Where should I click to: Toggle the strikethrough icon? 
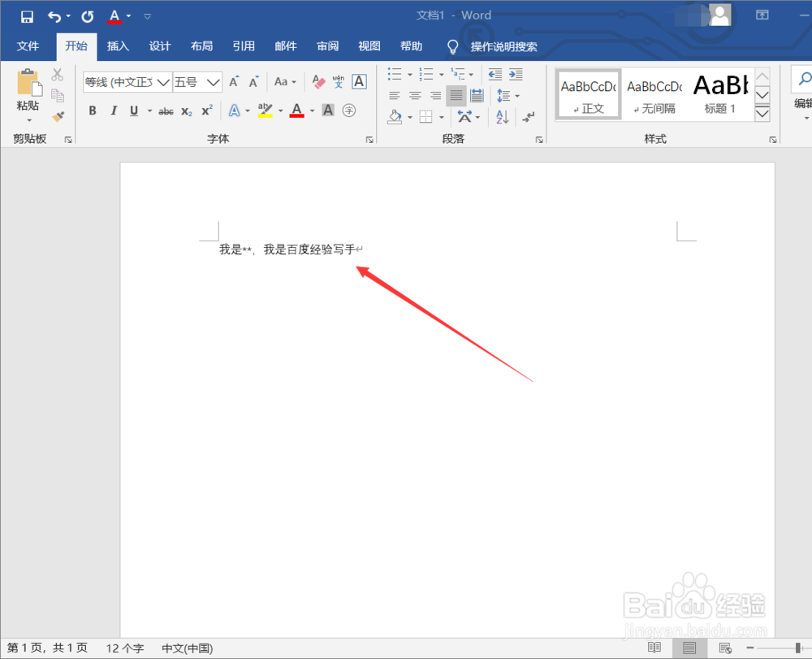(166, 111)
